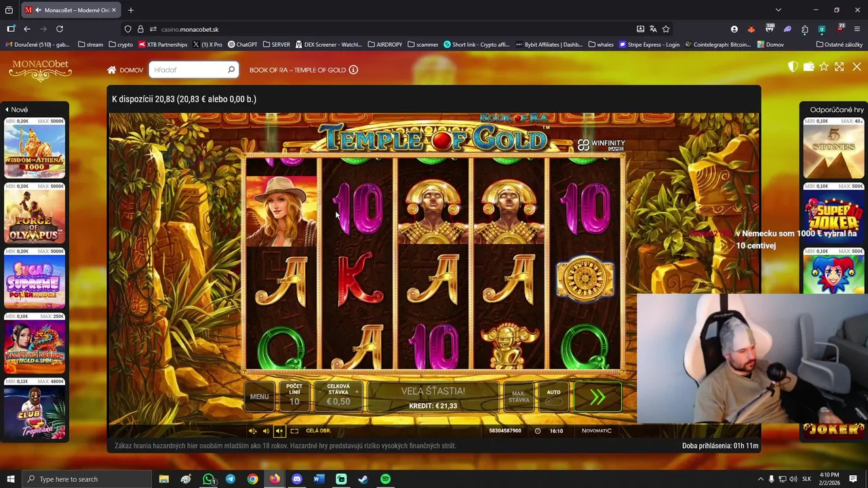Open the Firefox account icon
Image resolution: width=868 pixels, height=488 pixels.
(734, 29)
